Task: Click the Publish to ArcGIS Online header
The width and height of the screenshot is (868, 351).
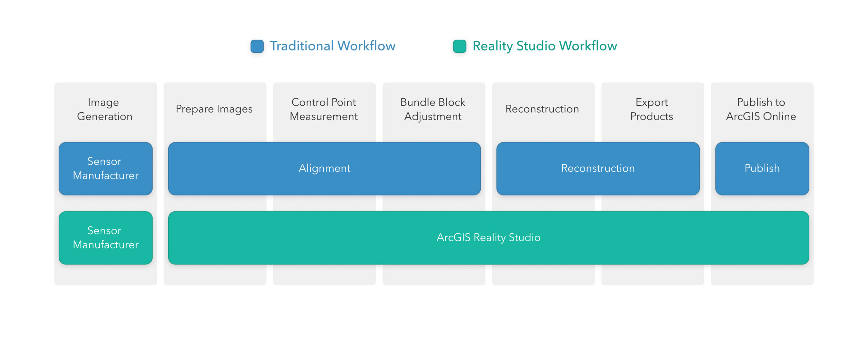Action: (761, 109)
